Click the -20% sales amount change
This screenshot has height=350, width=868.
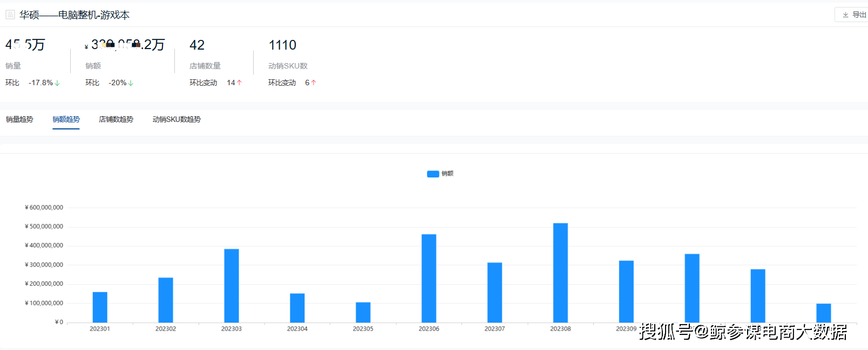[x=117, y=83]
